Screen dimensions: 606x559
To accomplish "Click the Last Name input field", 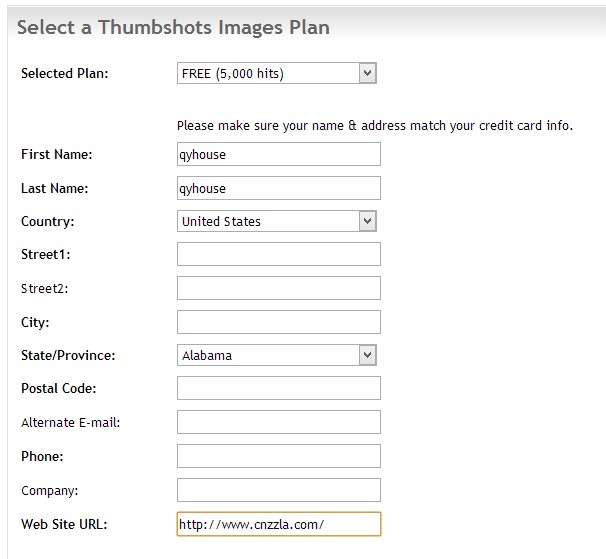I will tap(278, 188).
